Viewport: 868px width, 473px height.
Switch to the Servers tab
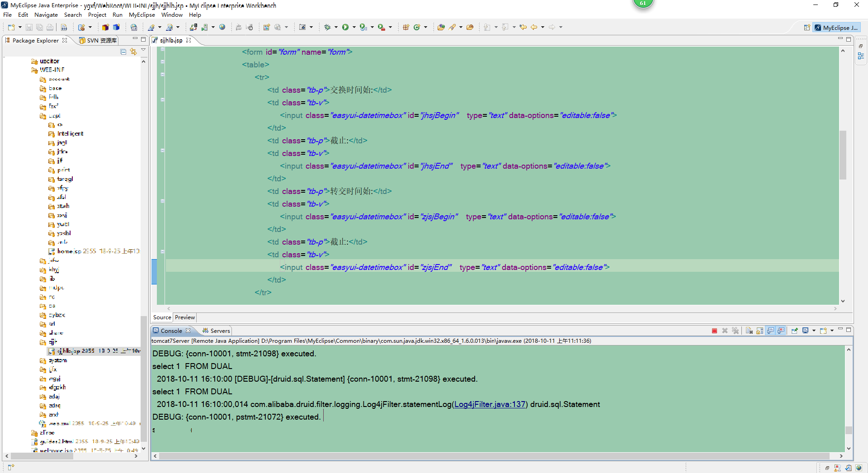coord(216,331)
